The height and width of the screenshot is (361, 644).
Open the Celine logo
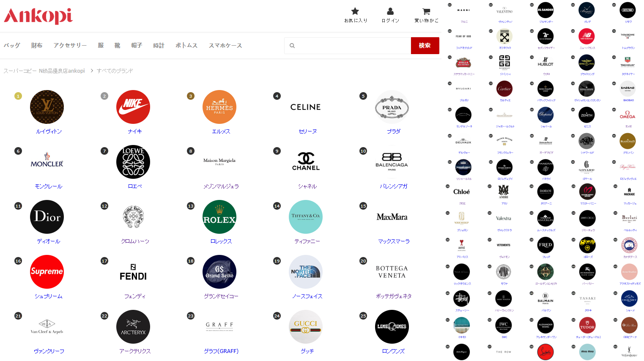[x=306, y=107]
